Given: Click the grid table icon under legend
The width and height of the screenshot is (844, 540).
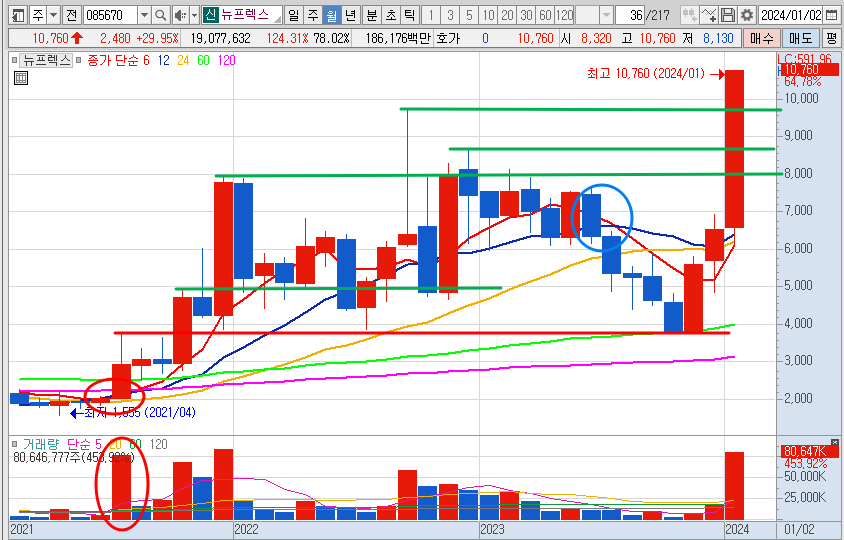Looking at the screenshot, I should click(20, 78).
